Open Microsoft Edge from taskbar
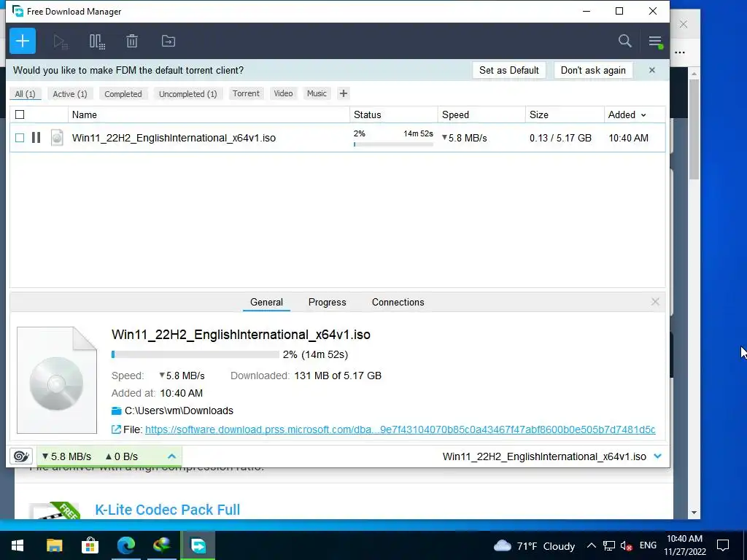747x560 pixels. click(x=126, y=545)
